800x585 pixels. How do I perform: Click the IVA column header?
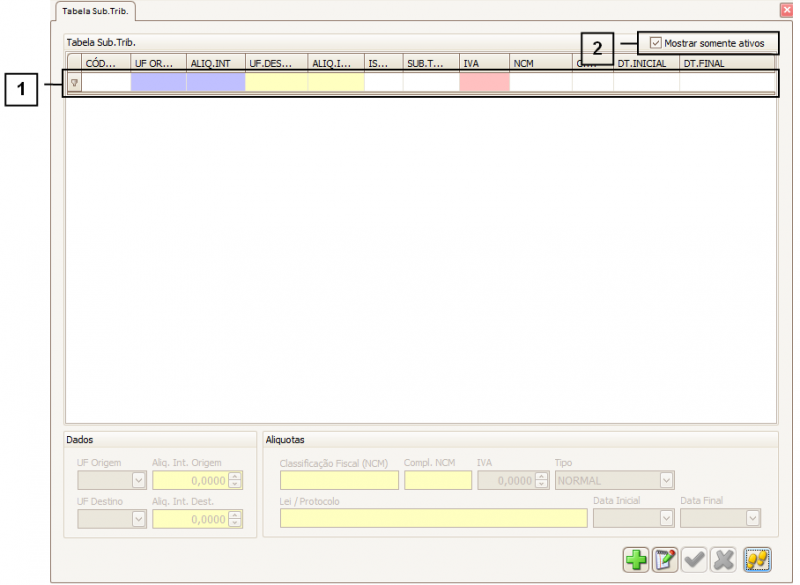click(x=484, y=63)
